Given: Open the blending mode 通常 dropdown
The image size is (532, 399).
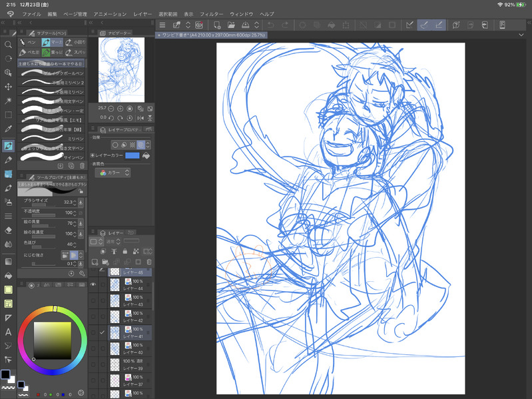Looking at the screenshot, I should click(x=113, y=242).
